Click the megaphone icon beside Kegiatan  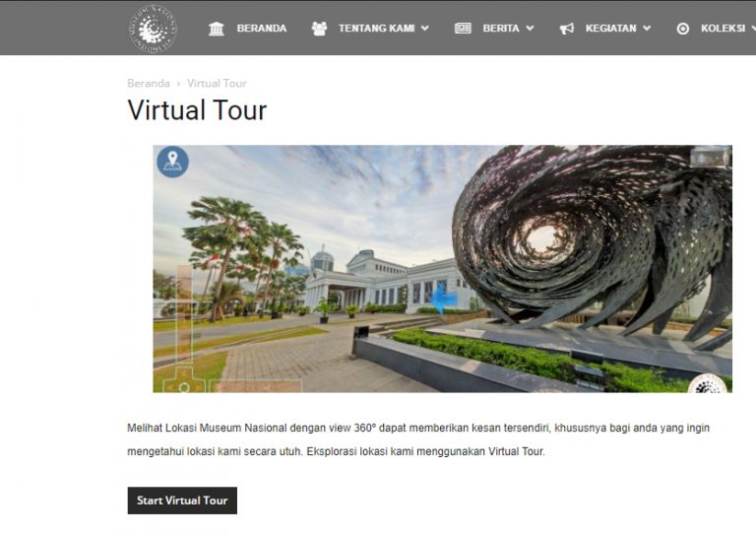567,29
